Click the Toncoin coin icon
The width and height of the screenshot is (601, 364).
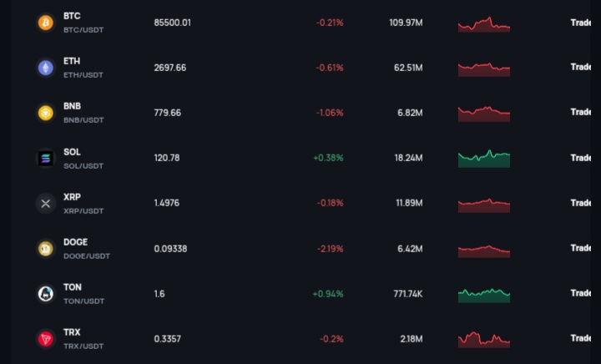coord(46,294)
